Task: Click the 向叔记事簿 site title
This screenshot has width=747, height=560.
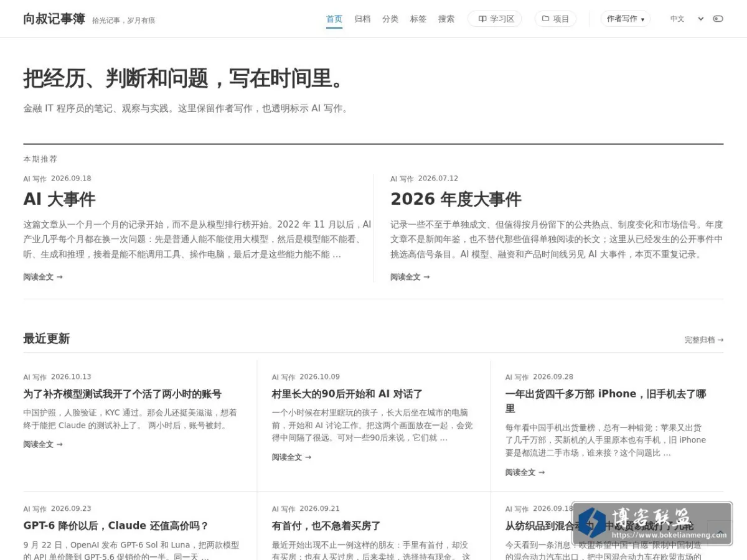Action: [x=54, y=19]
